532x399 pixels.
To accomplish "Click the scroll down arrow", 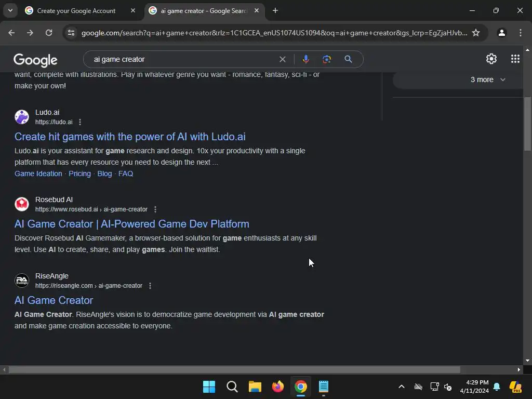I will (527, 361).
